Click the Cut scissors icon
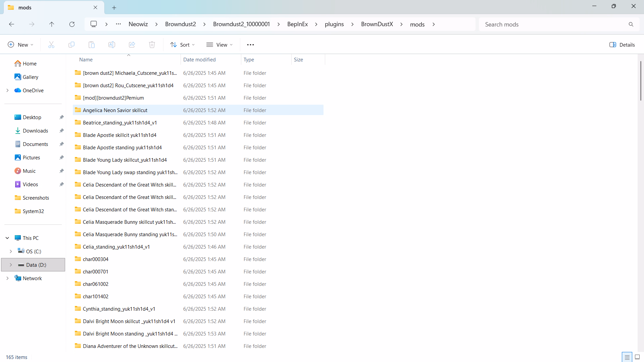 51,45
